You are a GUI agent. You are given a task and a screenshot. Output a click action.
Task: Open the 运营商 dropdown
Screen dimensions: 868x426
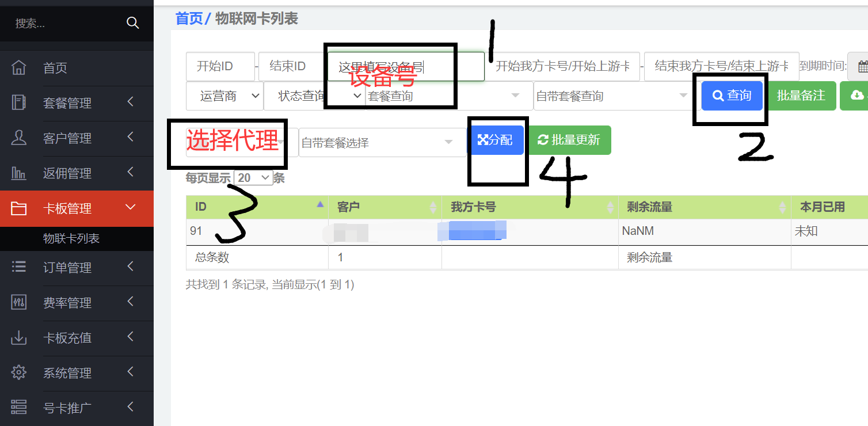point(224,96)
